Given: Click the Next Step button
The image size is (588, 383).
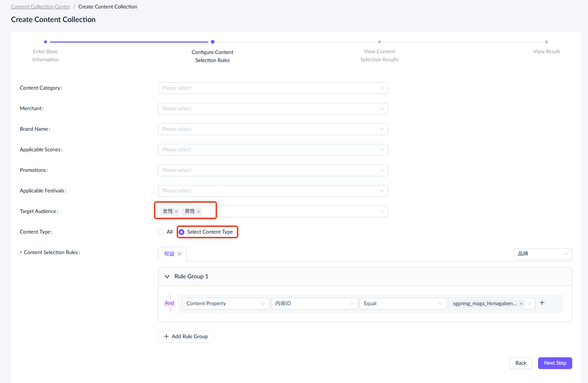Looking at the screenshot, I should pos(555,363).
